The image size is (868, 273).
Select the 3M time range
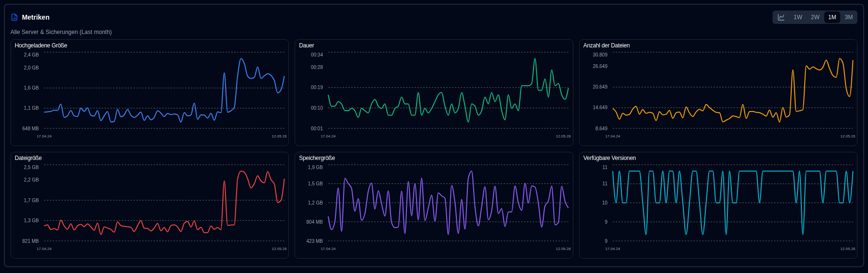point(849,17)
